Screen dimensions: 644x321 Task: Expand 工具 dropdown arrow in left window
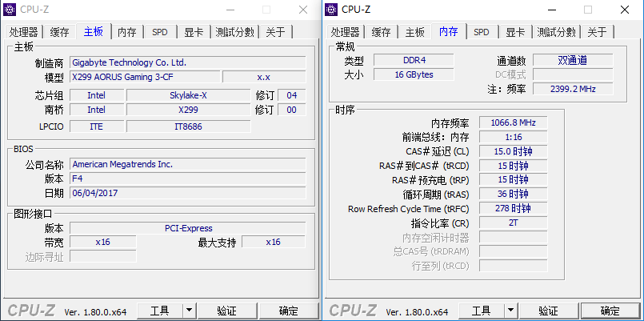189,311
